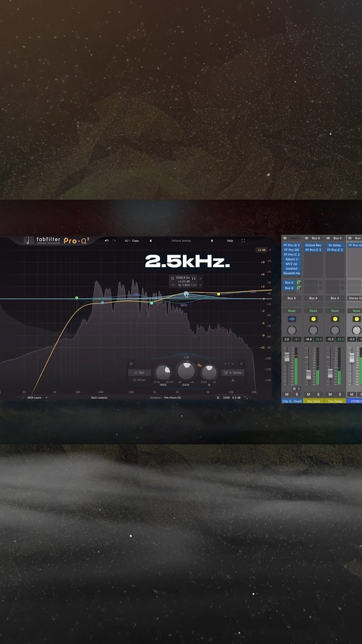Click the undo arrow in Pro-Q 3
362x644 pixels.
pos(107,240)
